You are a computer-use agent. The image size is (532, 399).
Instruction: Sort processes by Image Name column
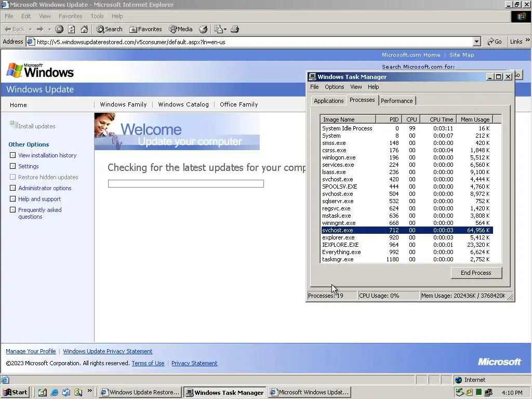click(348, 119)
